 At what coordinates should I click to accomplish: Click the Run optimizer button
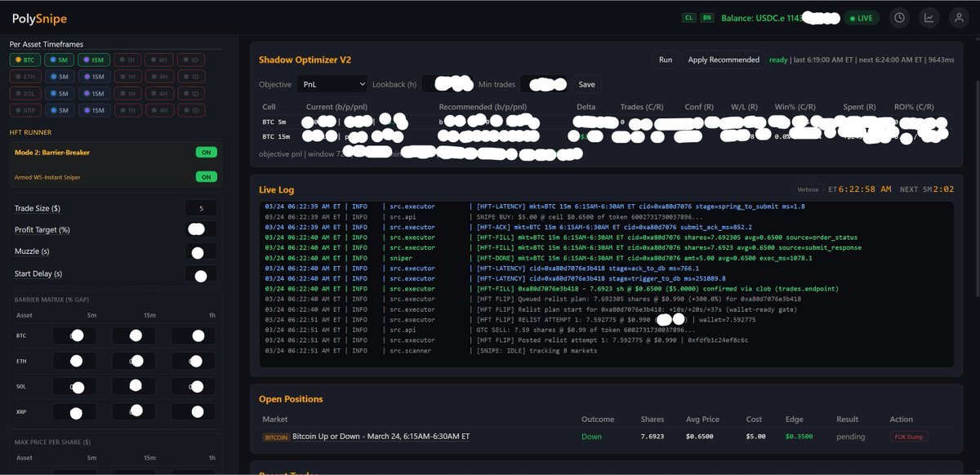(x=666, y=60)
